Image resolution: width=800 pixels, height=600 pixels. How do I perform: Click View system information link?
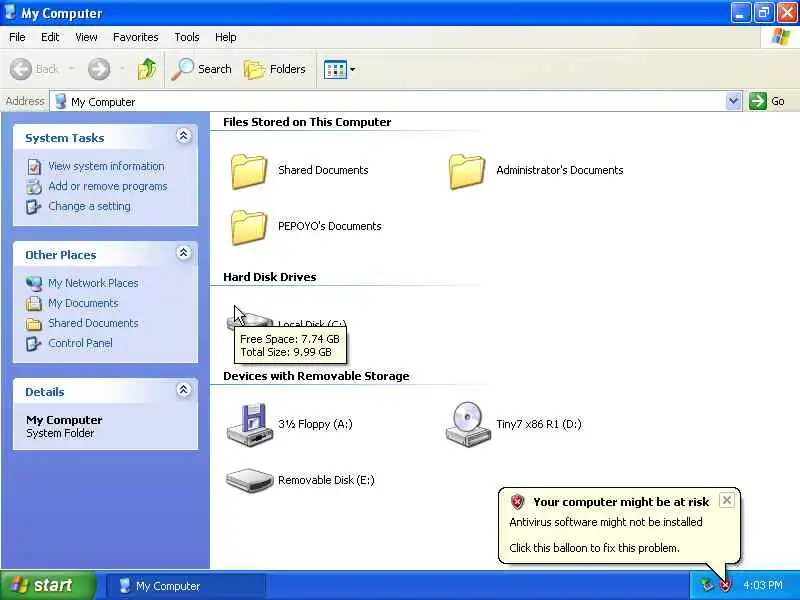click(x=106, y=166)
